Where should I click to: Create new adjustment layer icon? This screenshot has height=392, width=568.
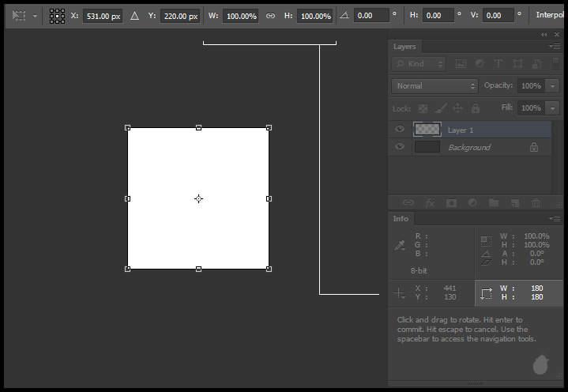pyautogui.click(x=472, y=203)
